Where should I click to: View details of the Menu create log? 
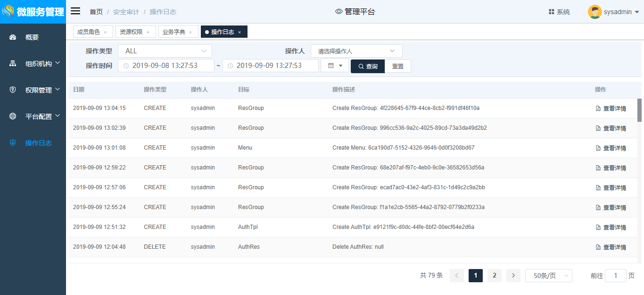(x=611, y=148)
